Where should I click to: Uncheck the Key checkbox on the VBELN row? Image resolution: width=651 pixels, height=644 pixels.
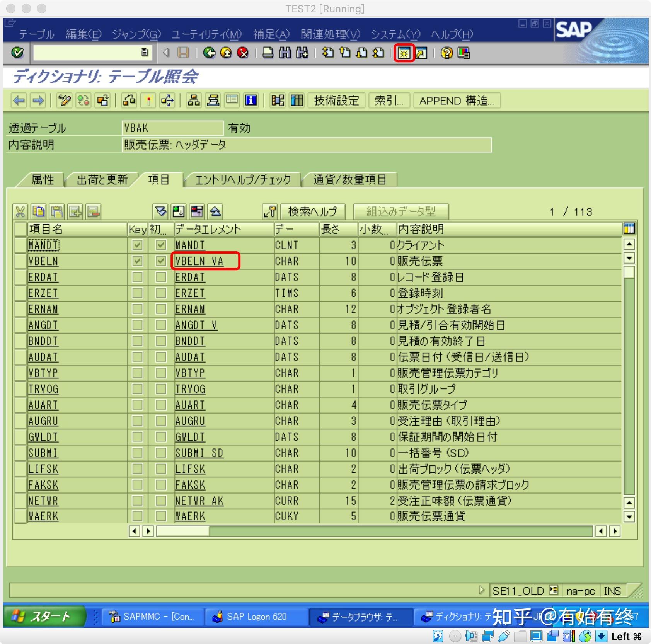(x=137, y=261)
